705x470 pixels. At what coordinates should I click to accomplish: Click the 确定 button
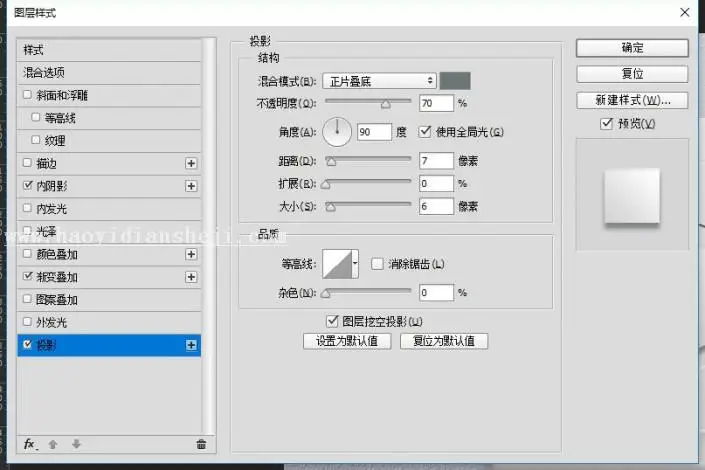coord(632,48)
